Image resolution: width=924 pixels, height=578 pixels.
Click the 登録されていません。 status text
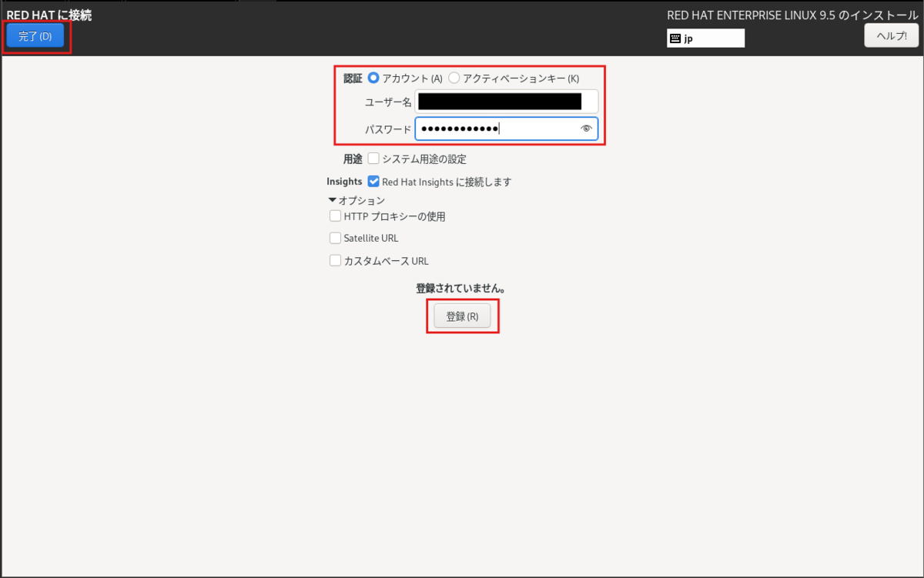pos(461,288)
